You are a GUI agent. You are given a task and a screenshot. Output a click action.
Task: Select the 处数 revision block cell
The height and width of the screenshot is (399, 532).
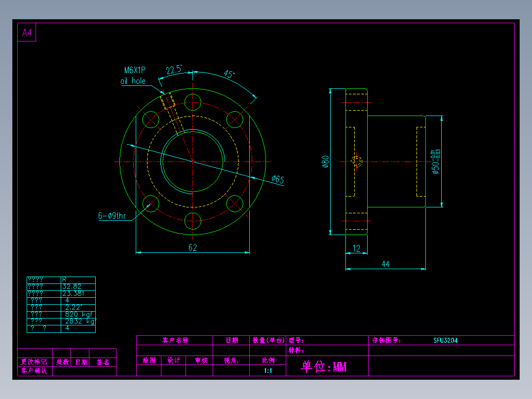click(x=62, y=362)
